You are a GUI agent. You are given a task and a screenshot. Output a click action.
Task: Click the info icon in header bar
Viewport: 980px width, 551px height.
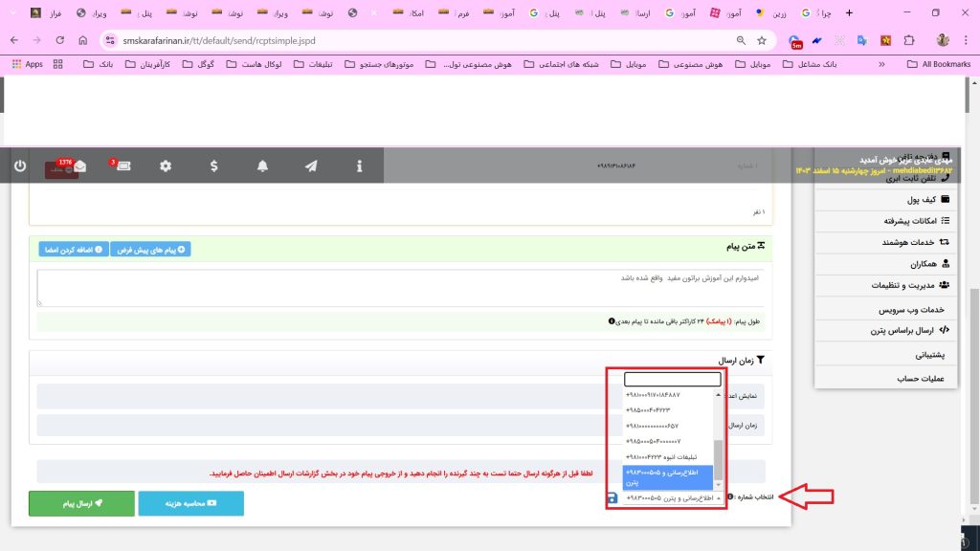360,166
